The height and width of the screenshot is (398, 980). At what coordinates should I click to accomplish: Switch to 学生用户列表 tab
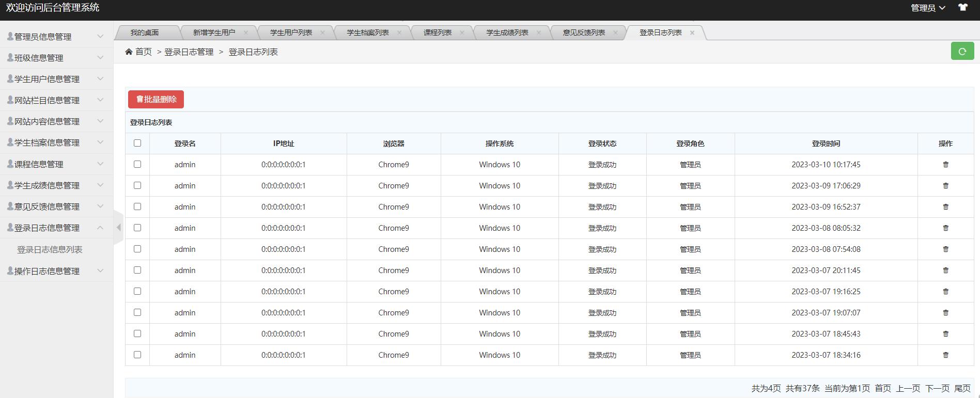click(291, 33)
